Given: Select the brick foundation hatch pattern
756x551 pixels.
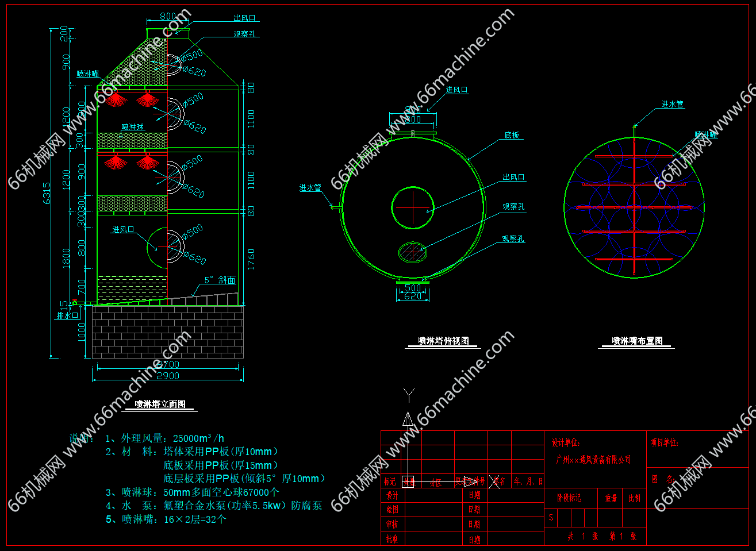Looking at the screenshot, I should 167,332.
